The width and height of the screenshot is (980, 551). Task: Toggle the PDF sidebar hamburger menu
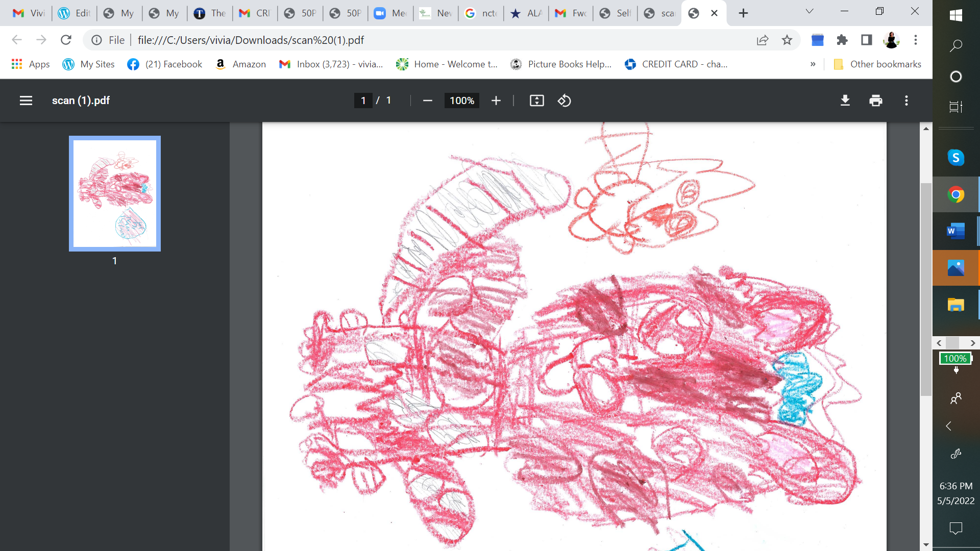pos(26,101)
